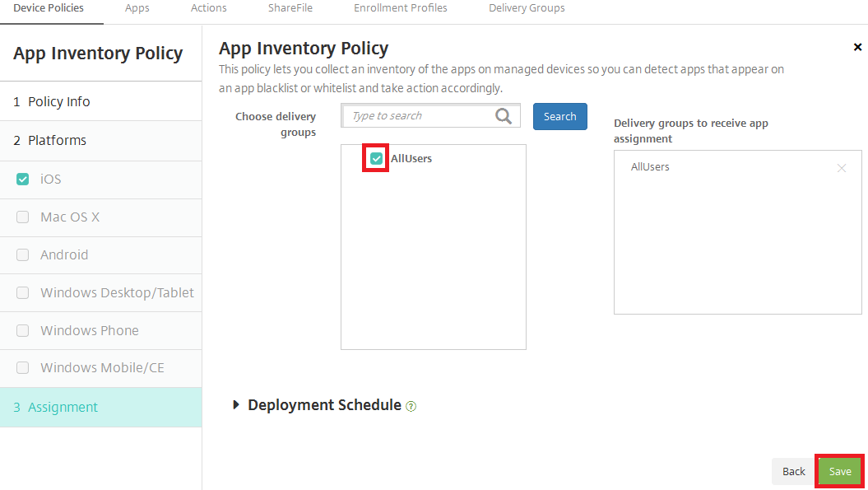868x490 pixels.
Task: Disable the iOS platform checkbox
Action: pos(23,179)
